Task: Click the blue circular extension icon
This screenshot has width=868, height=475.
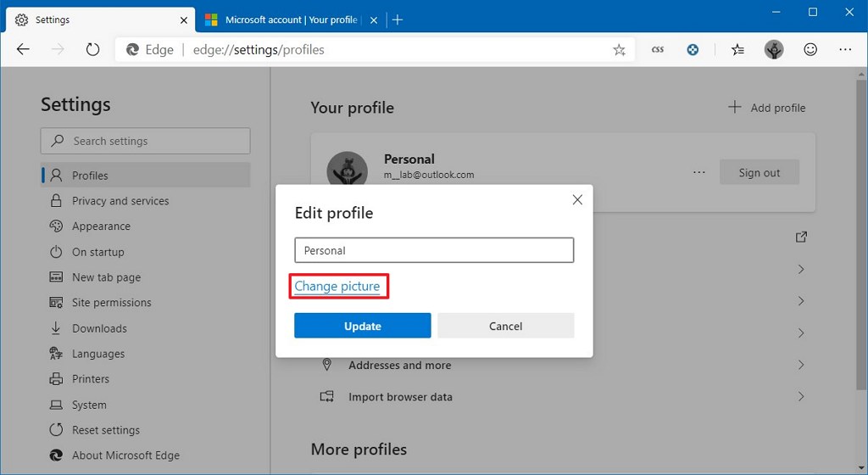Action: pos(693,50)
